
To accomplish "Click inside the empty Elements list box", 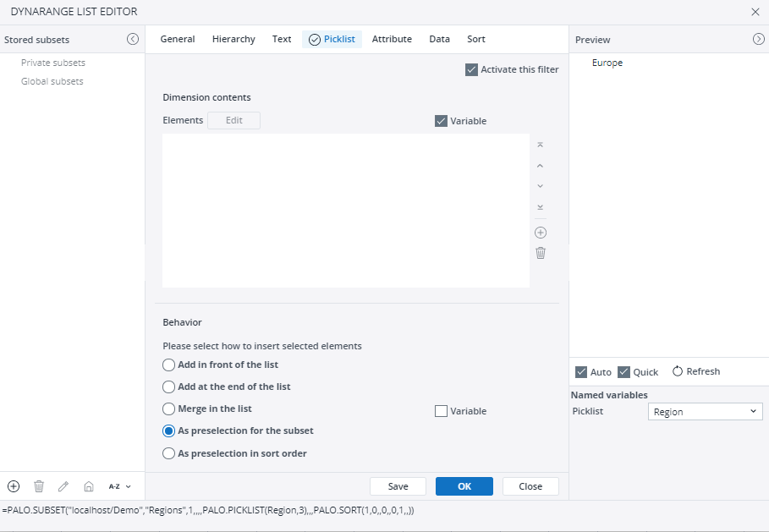I will tap(346, 211).
